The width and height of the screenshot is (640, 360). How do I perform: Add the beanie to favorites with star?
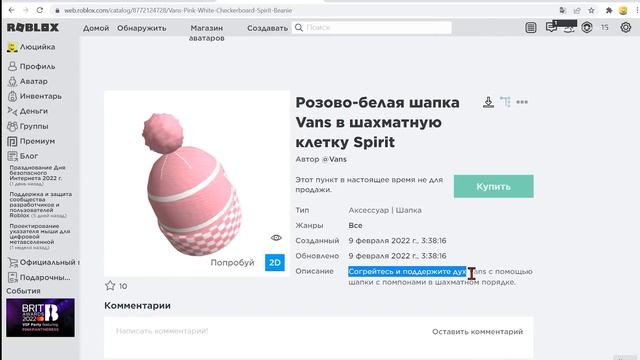pyautogui.click(x=110, y=286)
